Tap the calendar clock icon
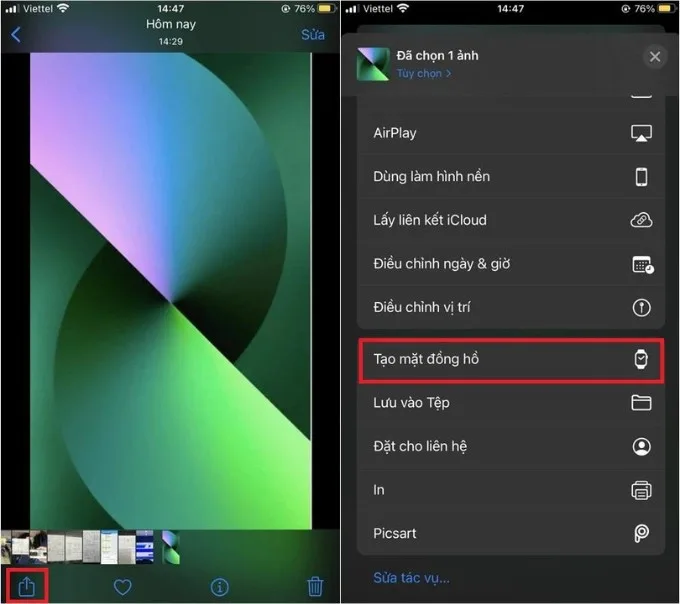Screen dimensions: 680x604 click(x=643, y=264)
